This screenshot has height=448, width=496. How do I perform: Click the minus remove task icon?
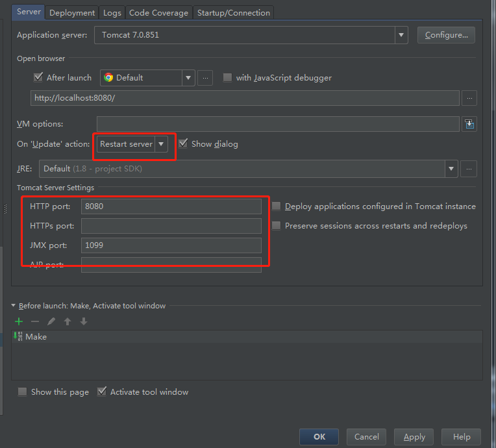pyautogui.click(x=35, y=321)
